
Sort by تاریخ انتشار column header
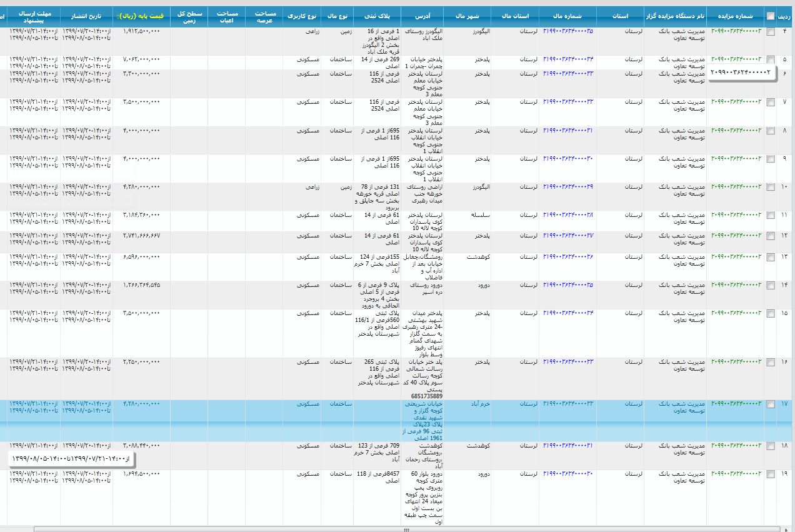tap(86, 13)
